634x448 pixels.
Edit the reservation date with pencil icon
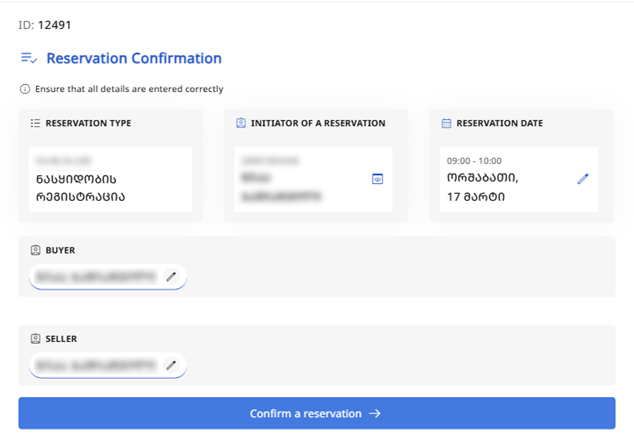(583, 179)
